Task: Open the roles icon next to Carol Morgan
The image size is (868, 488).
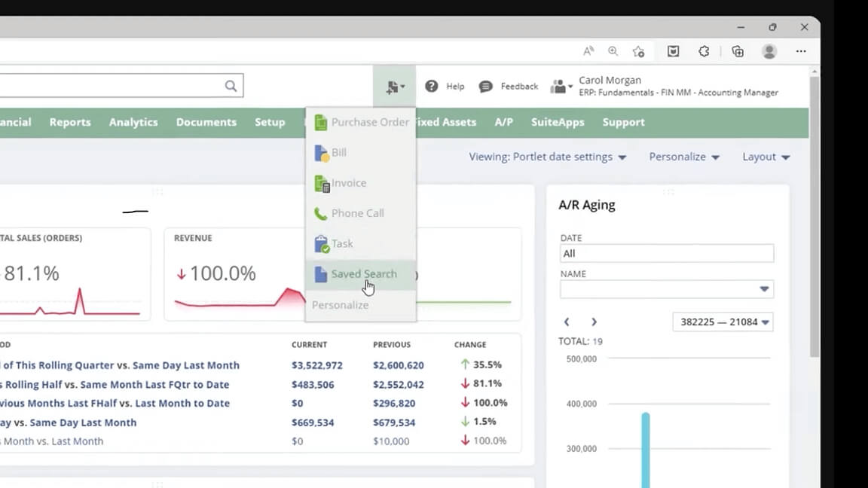Action: coord(558,86)
